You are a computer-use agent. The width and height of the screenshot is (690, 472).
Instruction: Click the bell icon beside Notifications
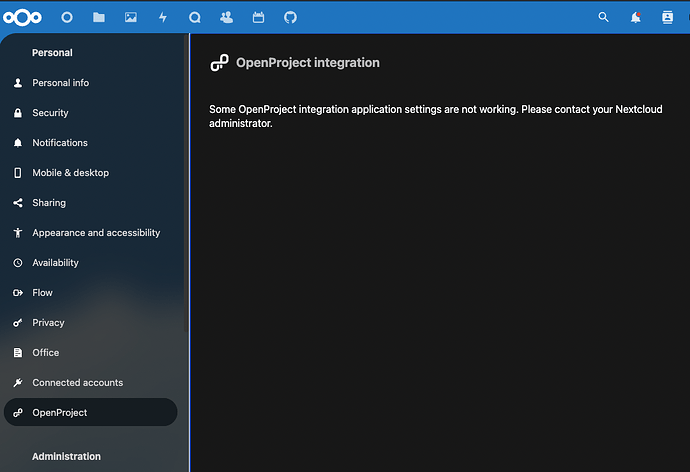pos(18,143)
